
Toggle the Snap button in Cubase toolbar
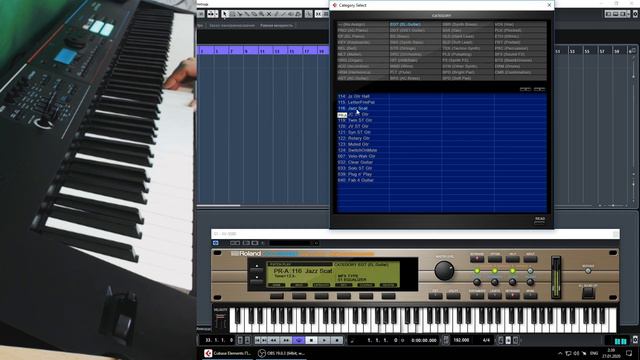pos(318,14)
